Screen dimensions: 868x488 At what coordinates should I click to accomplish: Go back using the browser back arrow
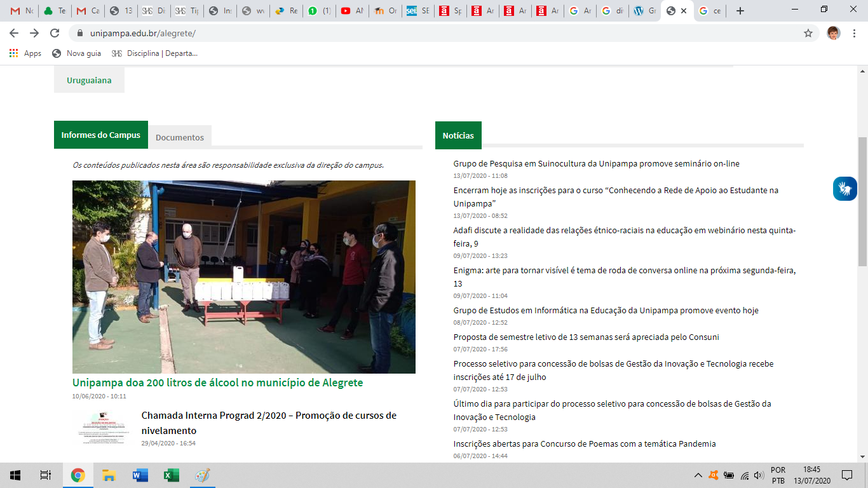pos(14,33)
